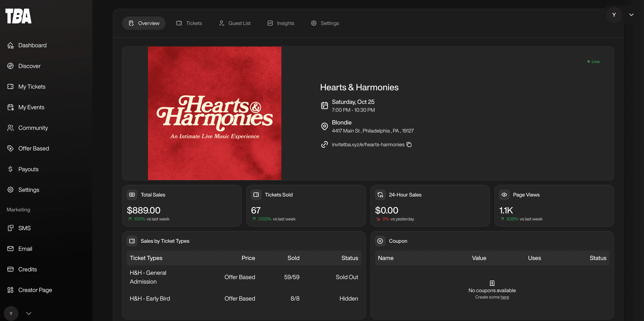Switch to the Tickets tab
This screenshot has width=644, height=321.
click(189, 23)
